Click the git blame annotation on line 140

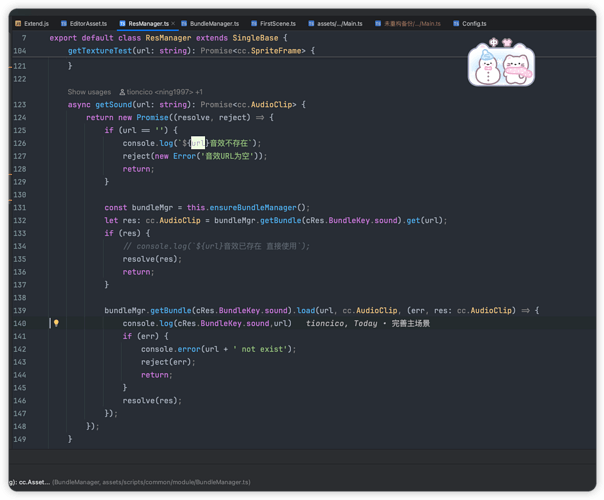pos(368,323)
